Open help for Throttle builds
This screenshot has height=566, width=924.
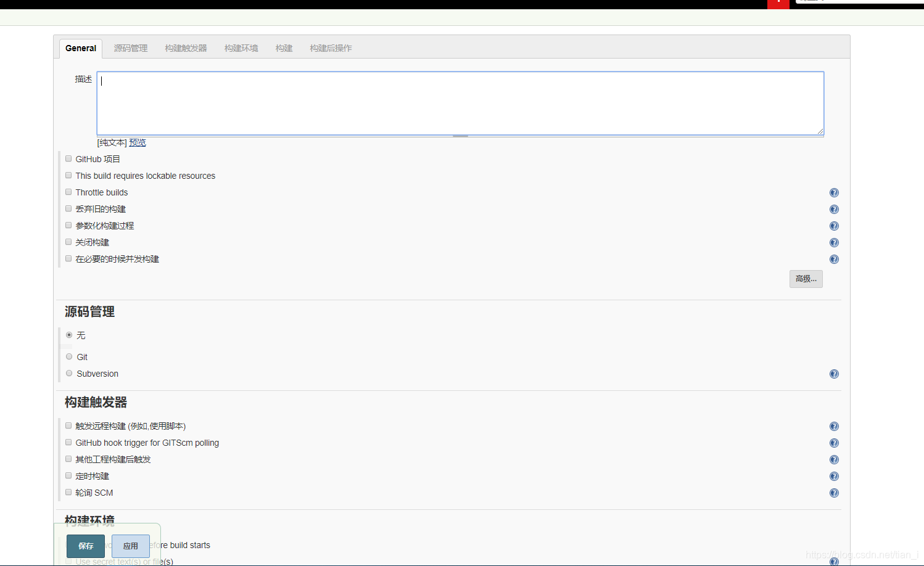click(834, 193)
